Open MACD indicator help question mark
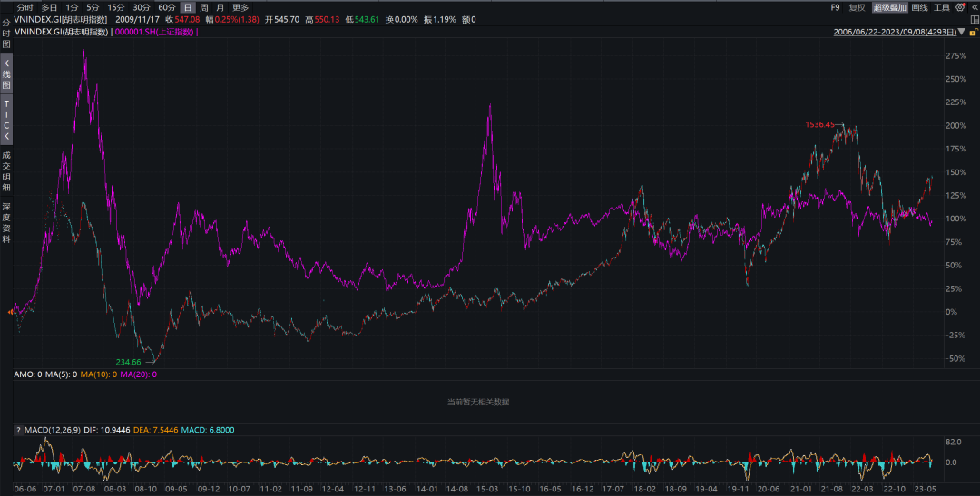The height and width of the screenshot is (496, 980). pyautogui.click(x=18, y=430)
